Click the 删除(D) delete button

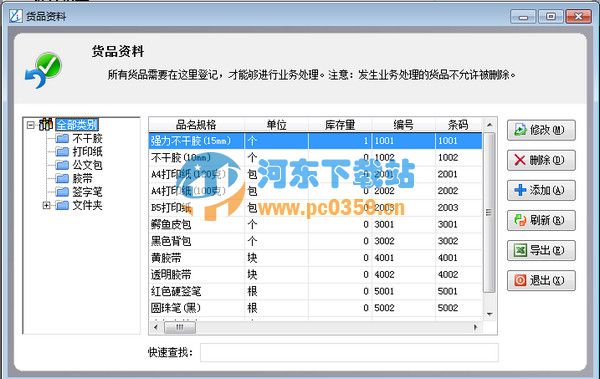[x=541, y=160]
